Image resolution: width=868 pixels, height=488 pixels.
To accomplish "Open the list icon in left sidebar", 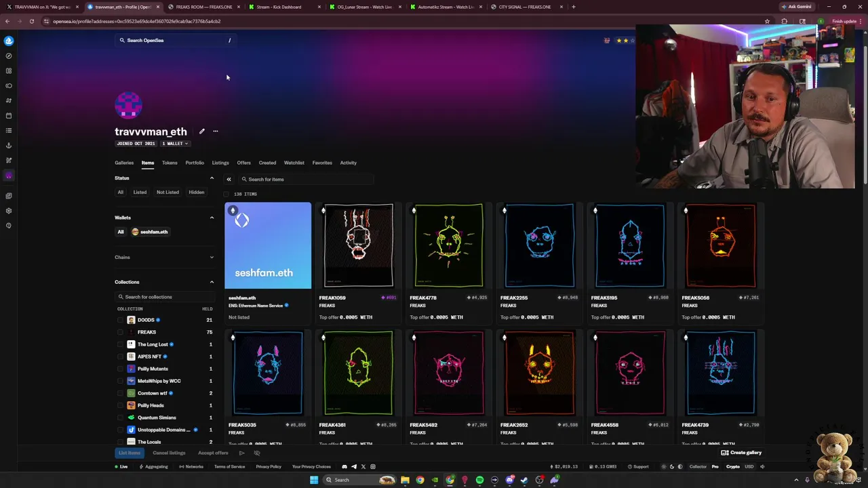I will (9, 131).
